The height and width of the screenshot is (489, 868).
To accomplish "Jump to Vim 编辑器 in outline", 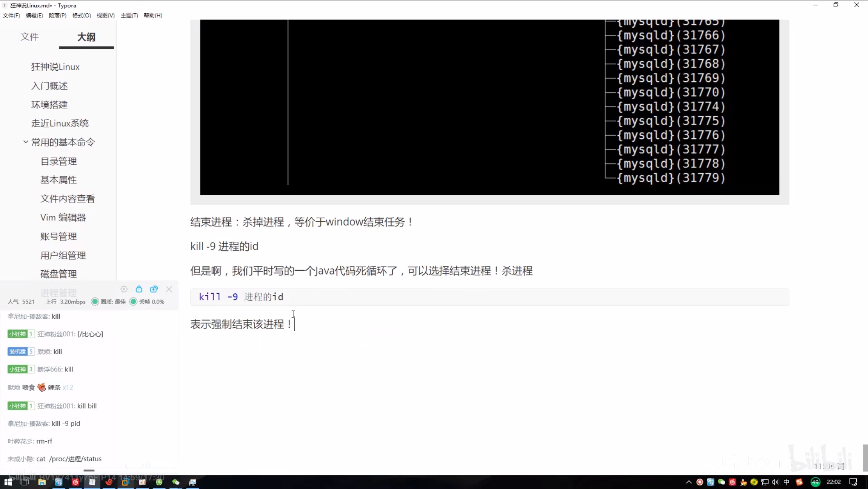I will coord(63,218).
